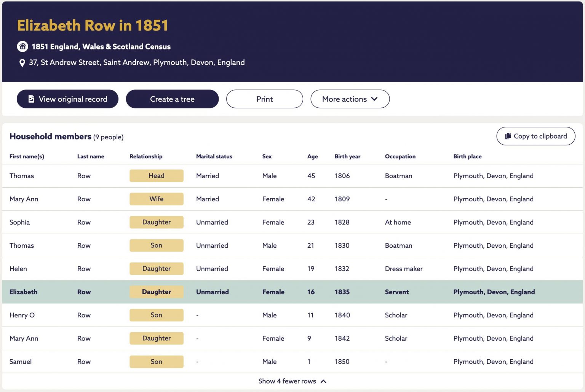This screenshot has width=585, height=392.
Task: Open the More actions dropdown
Action: (350, 99)
